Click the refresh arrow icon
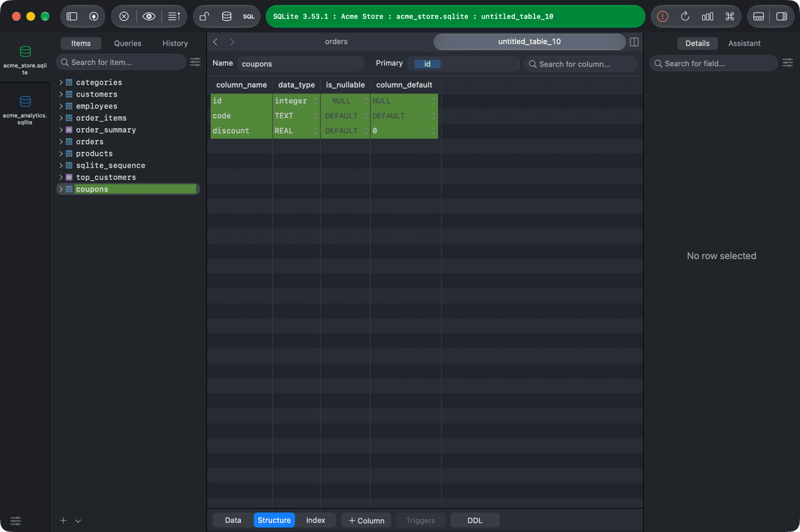This screenshot has height=532, width=800. point(685,16)
